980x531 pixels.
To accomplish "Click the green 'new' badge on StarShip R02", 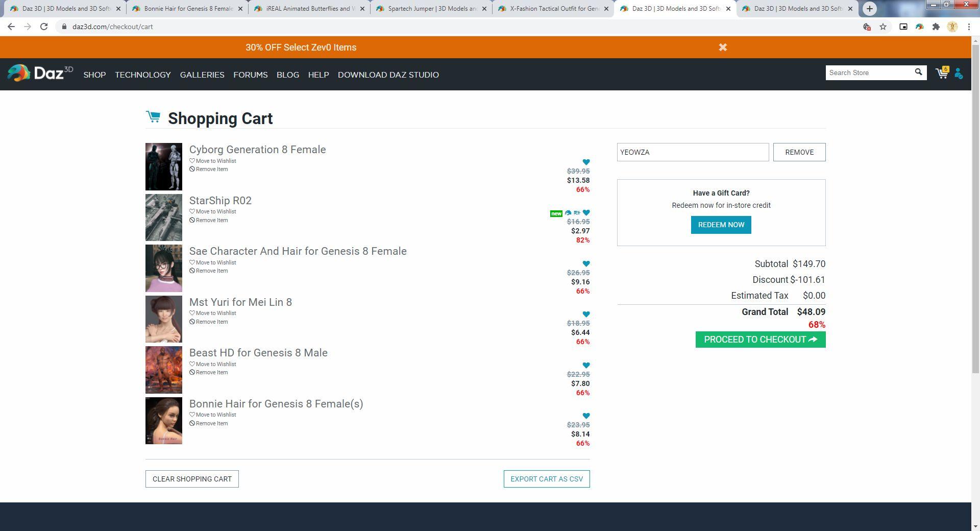I will click(556, 213).
